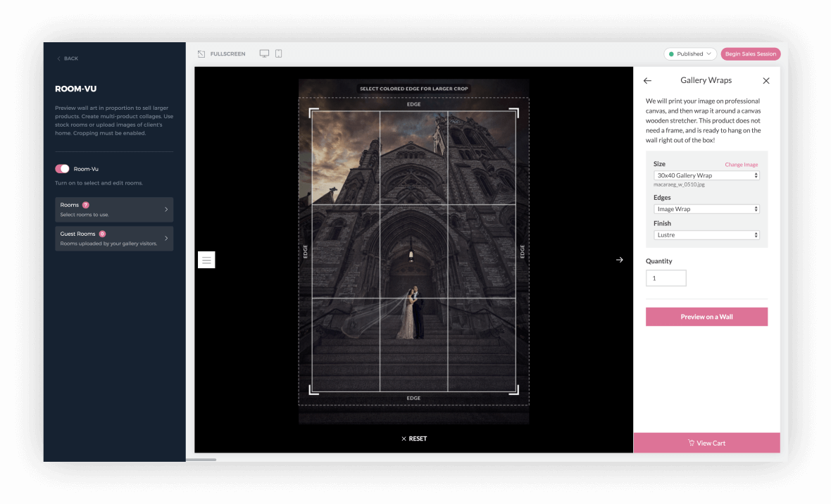Screen dimensions: 831x504
Task: Click Begin Sales Session button
Action: click(x=751, y=54)
